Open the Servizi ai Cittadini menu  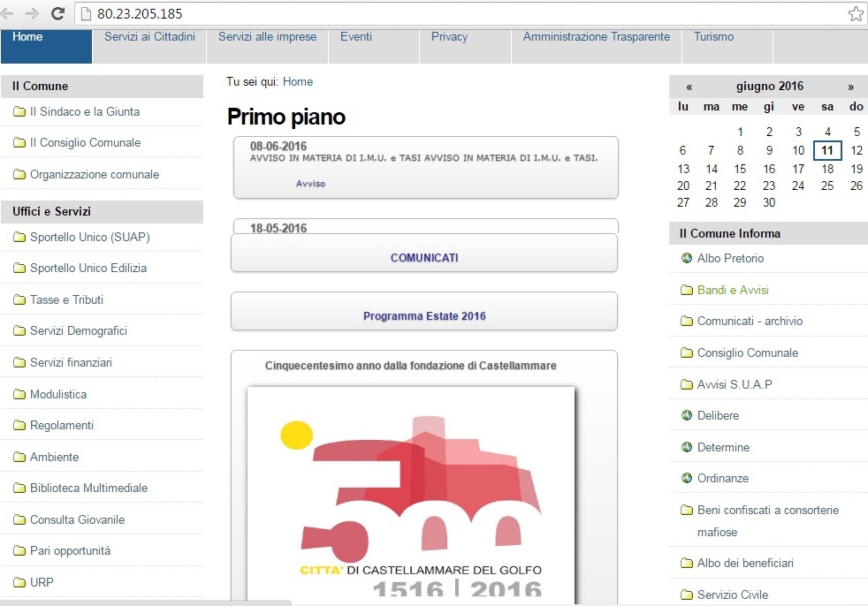[149, 37]
